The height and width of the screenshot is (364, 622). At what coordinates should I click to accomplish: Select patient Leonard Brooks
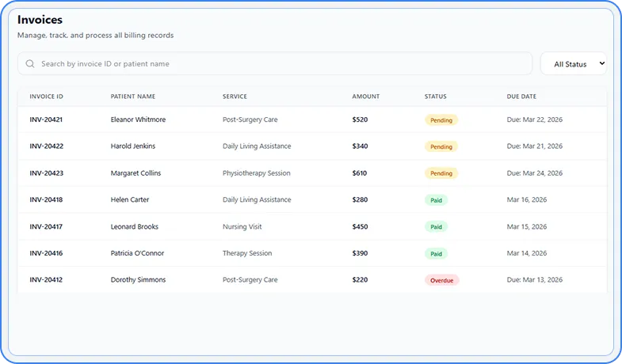click(x=135, y=227)
